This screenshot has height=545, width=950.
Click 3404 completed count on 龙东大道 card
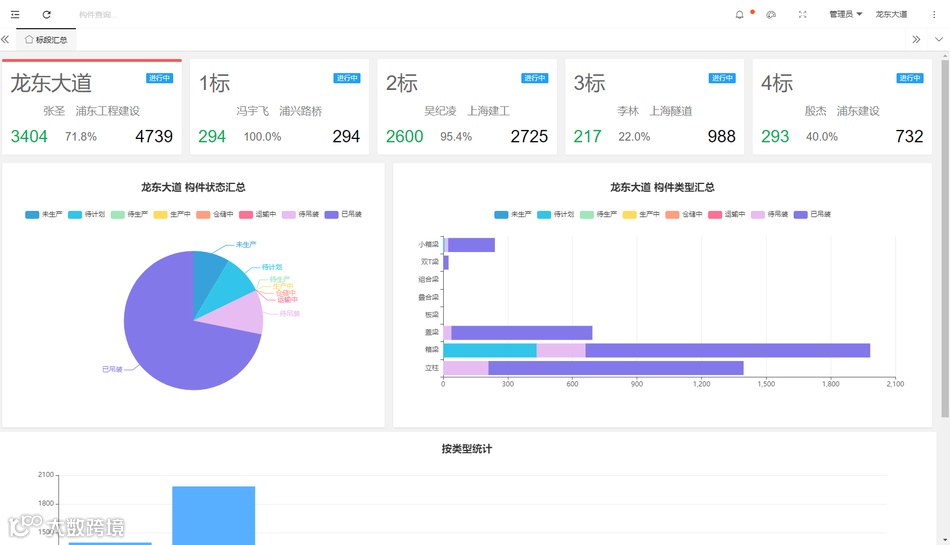pos(29,136)
